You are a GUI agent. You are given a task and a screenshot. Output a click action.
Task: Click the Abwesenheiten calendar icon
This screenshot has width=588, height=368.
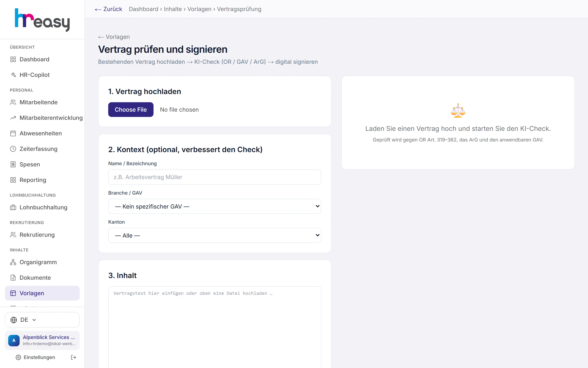point(13,133)
